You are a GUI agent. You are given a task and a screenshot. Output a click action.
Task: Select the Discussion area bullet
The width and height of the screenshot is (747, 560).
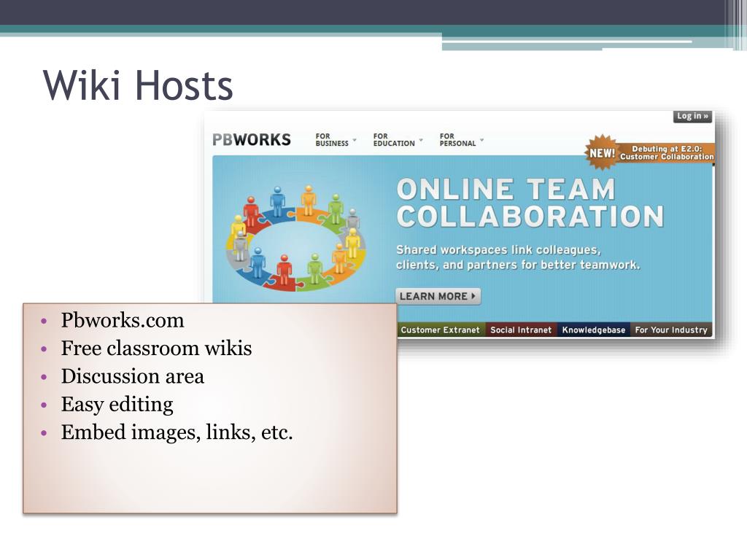[x=133, y=376]
